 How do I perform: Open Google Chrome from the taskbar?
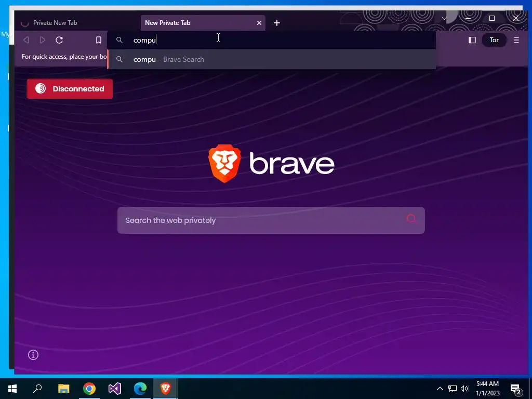(x=89, y=389)
